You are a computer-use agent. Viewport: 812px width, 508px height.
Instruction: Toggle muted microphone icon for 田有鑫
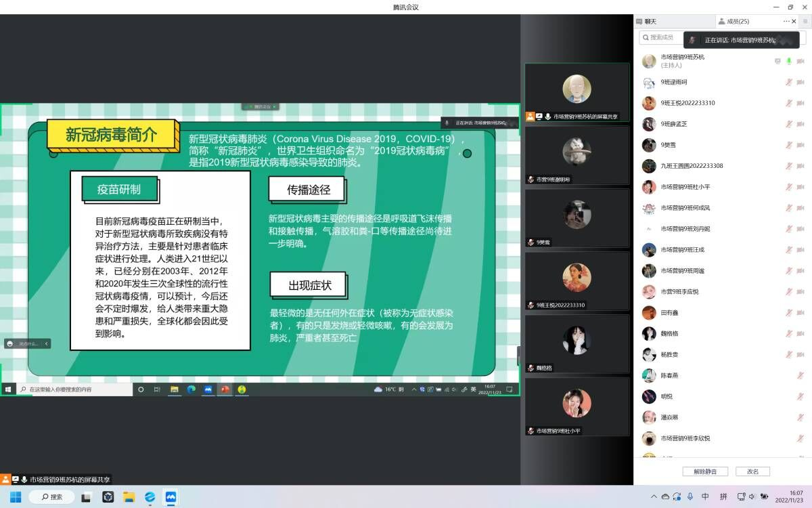coord(789,312)
